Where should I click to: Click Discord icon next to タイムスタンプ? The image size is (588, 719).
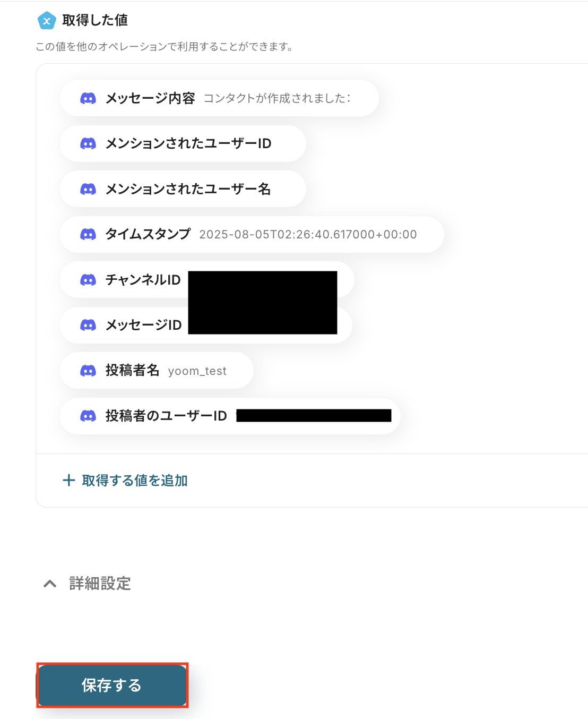pos(88,234)
